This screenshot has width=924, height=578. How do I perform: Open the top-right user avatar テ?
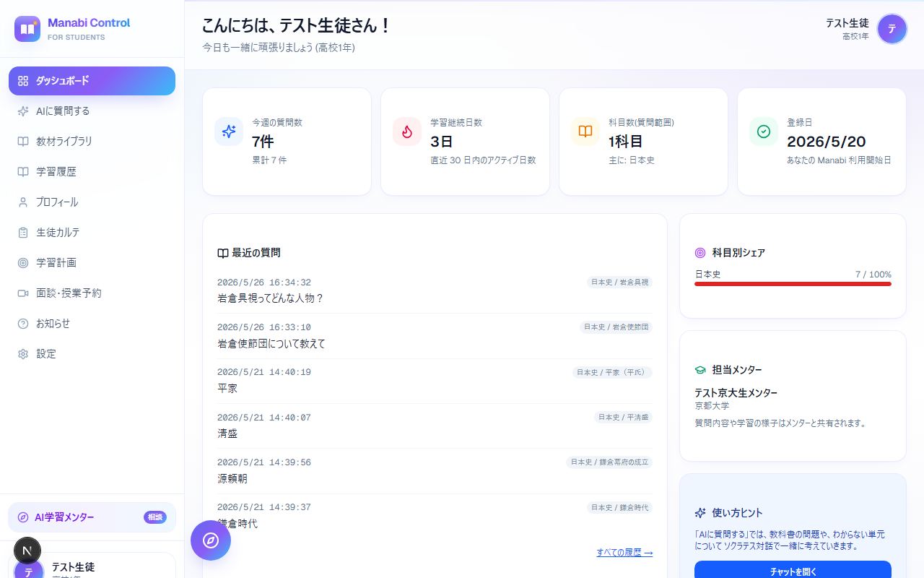point(892,29)
